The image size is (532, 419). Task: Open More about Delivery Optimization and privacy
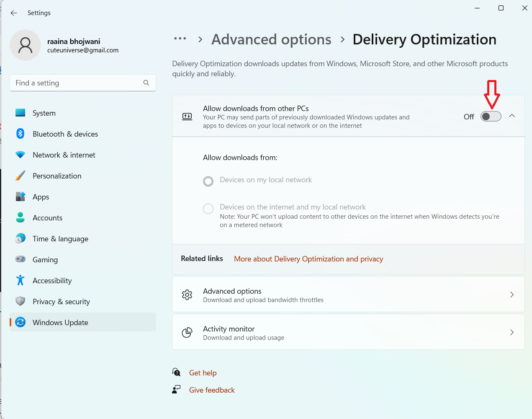pos(308,259)
